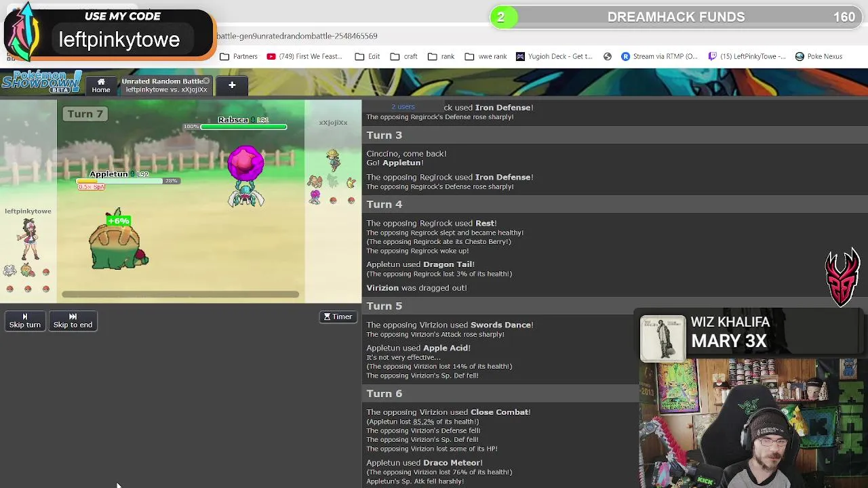The width and height of the screenshot is (868, 488).
Task: Open the Partners bookmark folder
Action: point(239,56)
